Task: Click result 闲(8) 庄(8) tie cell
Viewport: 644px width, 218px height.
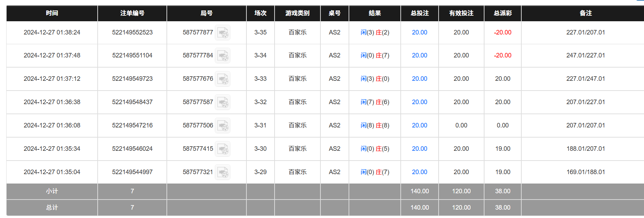Action: [375, 125]
